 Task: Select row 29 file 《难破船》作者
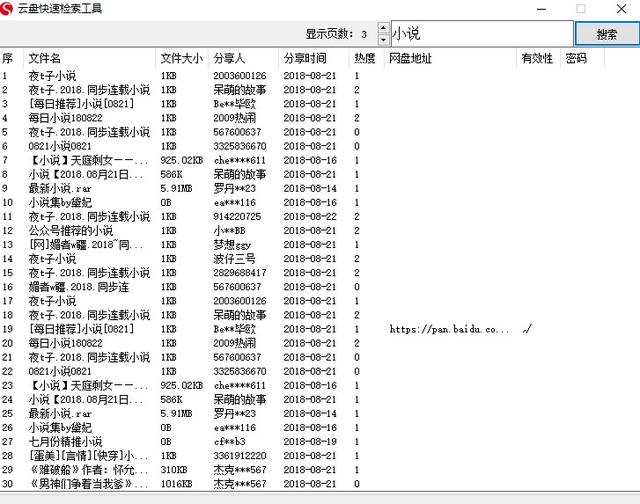(88, 470)
